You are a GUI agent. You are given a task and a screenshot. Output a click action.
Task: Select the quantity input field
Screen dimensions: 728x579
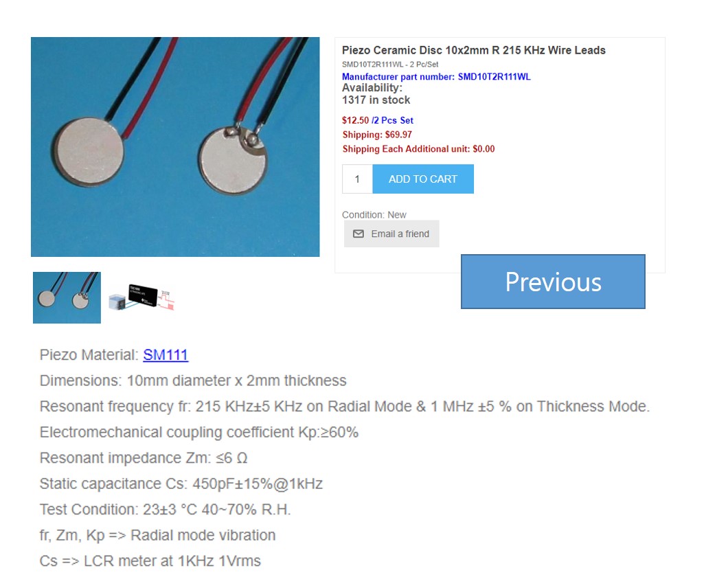358,179
